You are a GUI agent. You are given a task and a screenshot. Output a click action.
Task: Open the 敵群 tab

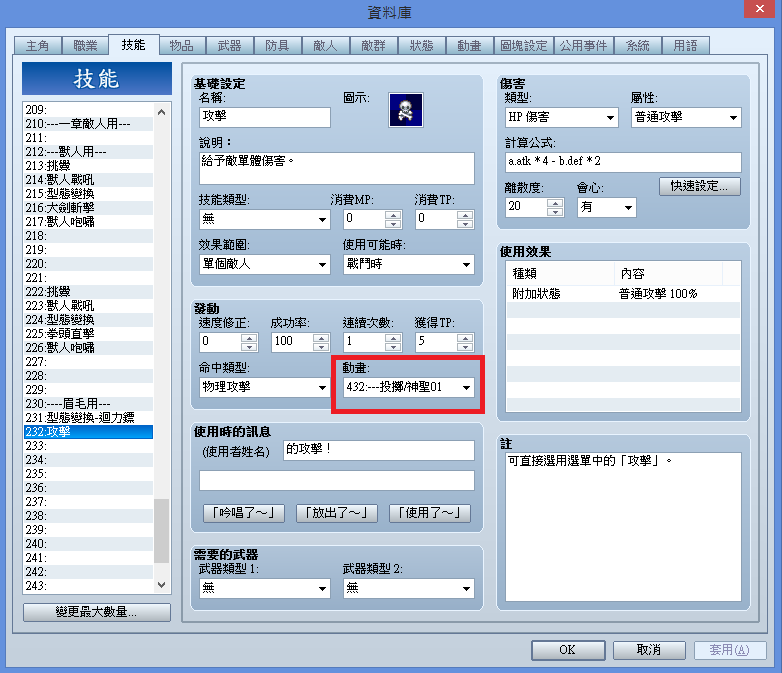[x=374, y=46]
